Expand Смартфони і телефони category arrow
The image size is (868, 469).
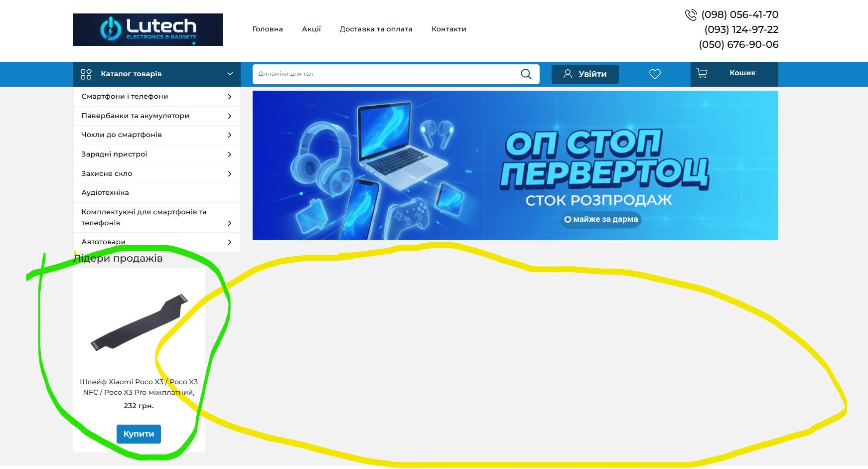[x=229, y=97]
